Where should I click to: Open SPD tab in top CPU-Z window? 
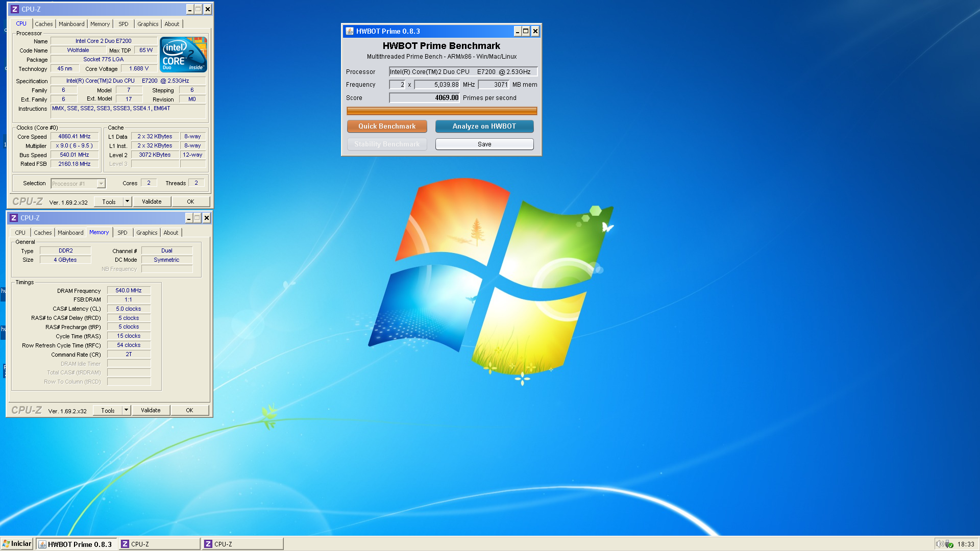pos(124,24)
